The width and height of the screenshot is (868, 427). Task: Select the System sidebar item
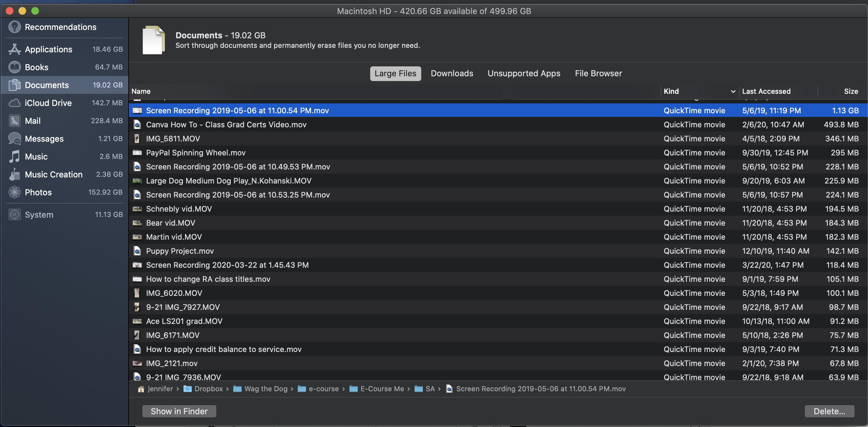click(x=39, y=214)
